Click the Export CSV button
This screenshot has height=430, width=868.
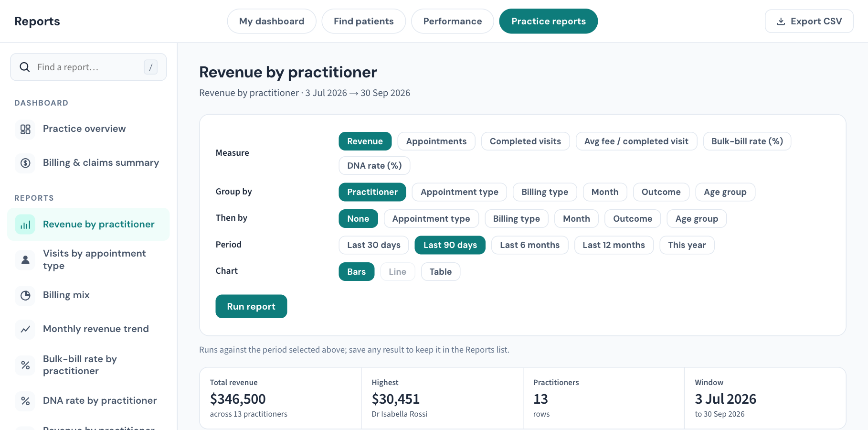(809, 21)
